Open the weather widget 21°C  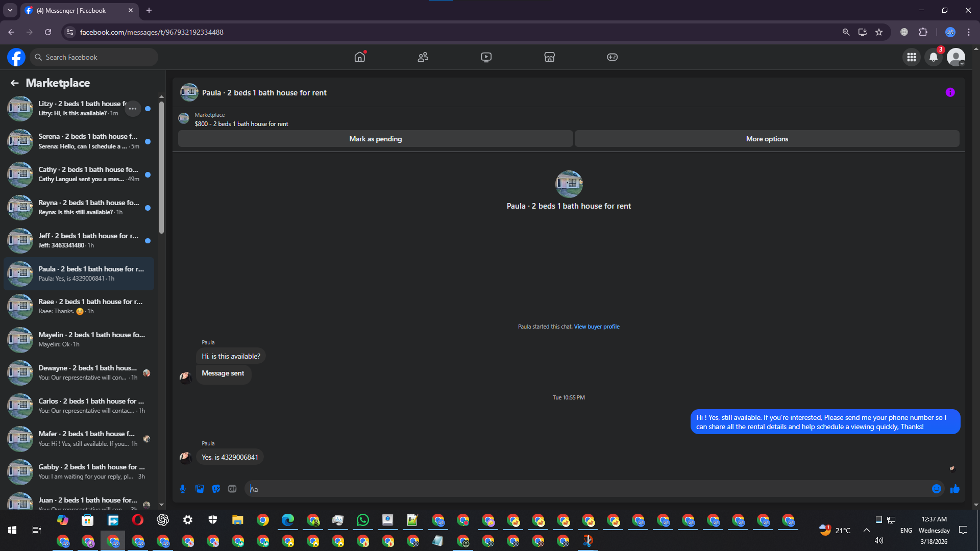[835, 530]
